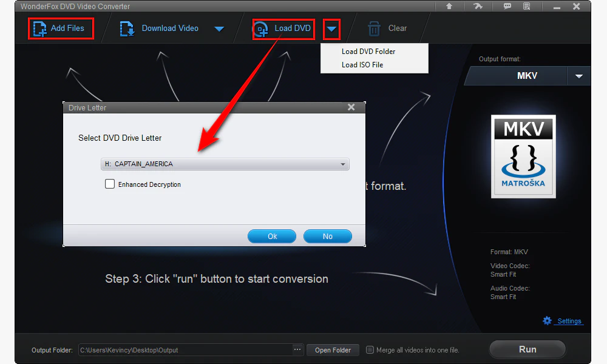Choose Load DVD Folder from menu
The image size is (607, 364).
(368, 52)
